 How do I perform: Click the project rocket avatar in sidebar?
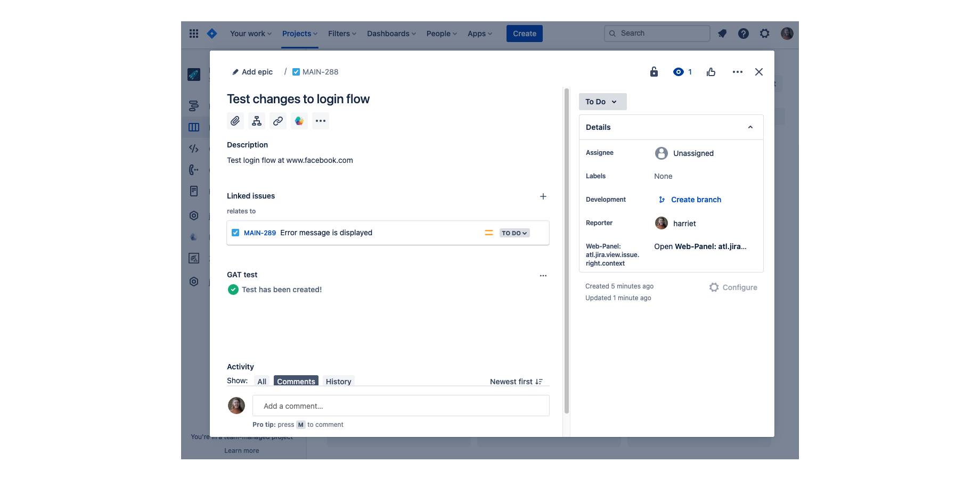pos(194,75)
